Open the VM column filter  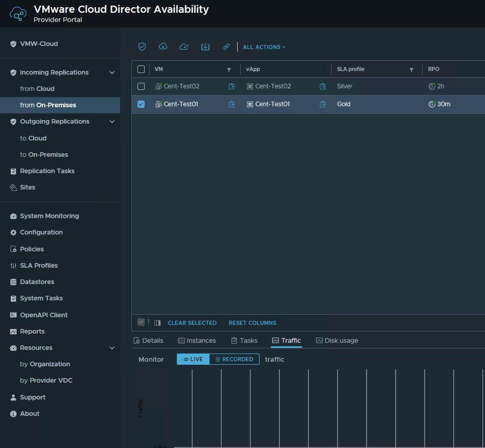click(x=229, y=69)
